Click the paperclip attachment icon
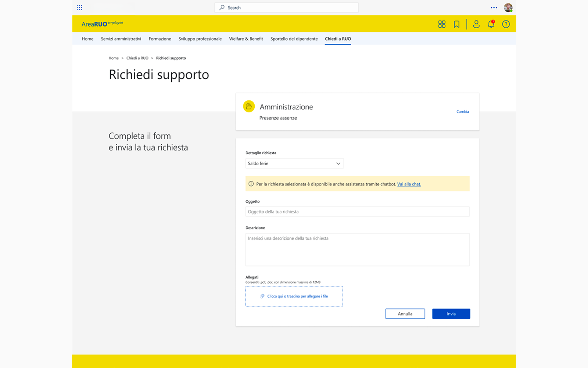The width and height of the screenshot is (588, 368). (x=262, y=296)
